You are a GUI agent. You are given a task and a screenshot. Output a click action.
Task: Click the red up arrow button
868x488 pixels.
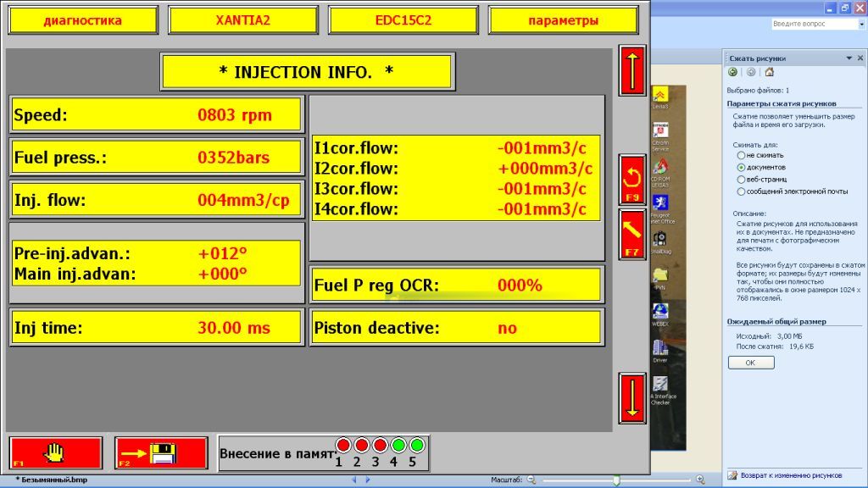click(632, 70)
